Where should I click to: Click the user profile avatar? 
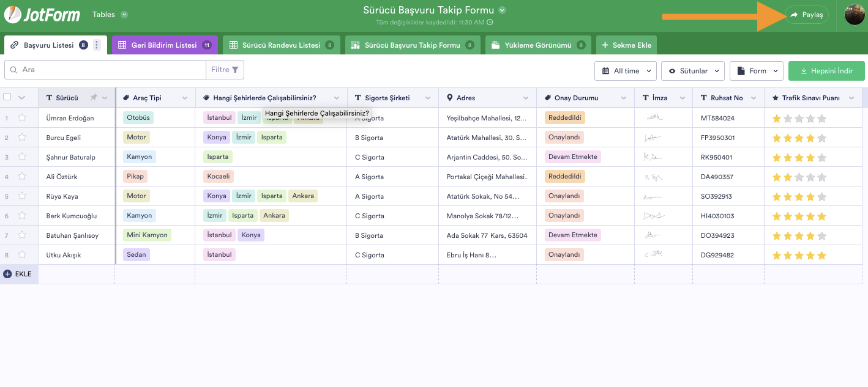coord(855,15)
